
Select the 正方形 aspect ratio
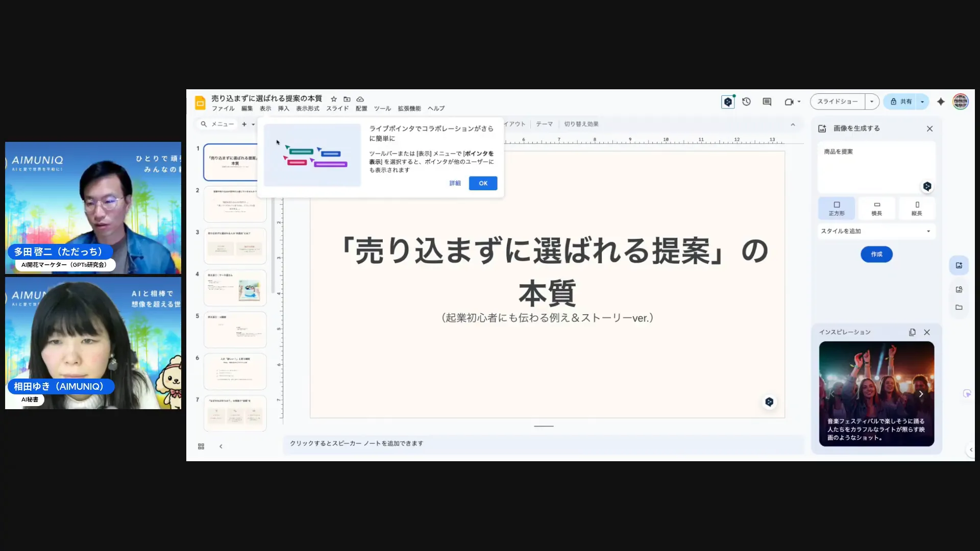(836, 208)
